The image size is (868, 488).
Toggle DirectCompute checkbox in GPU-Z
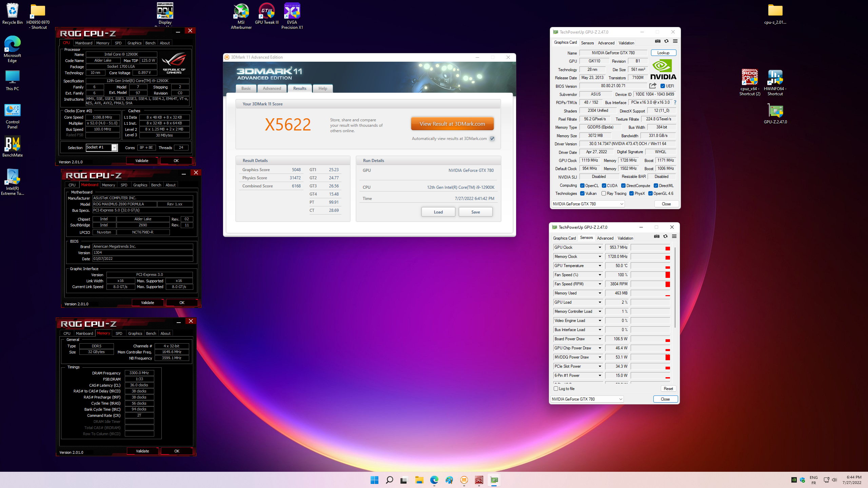623,186
